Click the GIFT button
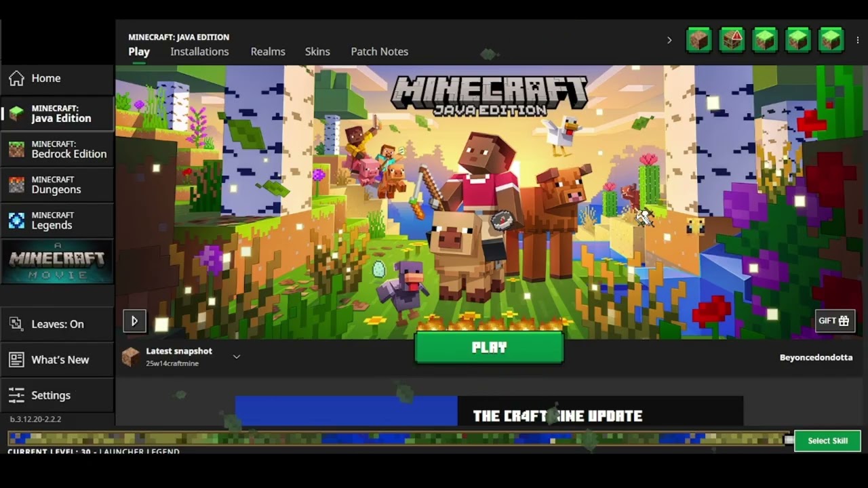The width and height of the screenshot is (868, 488). pyautogui.click(x=833, y=321)
